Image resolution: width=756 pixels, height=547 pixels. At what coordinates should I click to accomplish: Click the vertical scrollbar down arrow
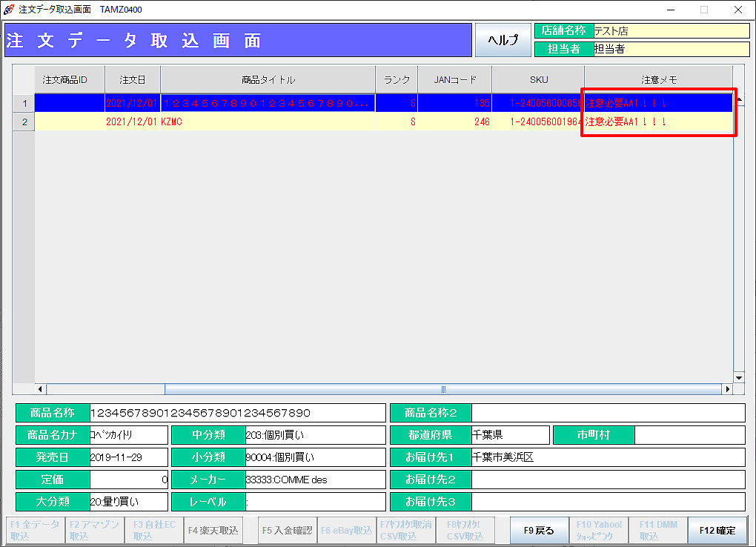pyautogui.click(x=738, y=377)
